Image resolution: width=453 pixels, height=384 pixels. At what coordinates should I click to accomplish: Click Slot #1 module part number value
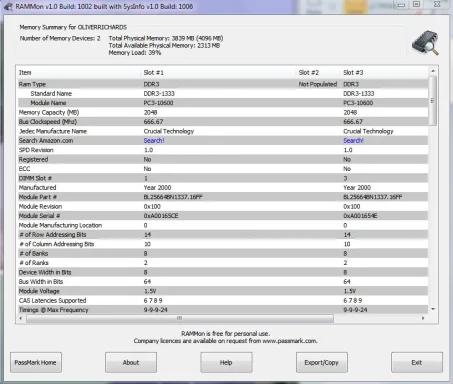(x=173, y=197)
